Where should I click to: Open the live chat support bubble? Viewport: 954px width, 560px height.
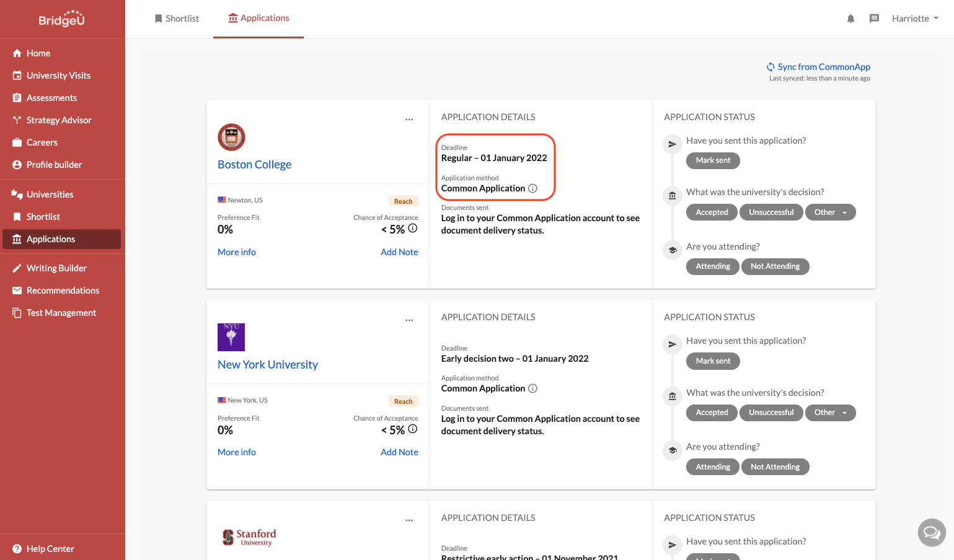click(x=932, y=533)
